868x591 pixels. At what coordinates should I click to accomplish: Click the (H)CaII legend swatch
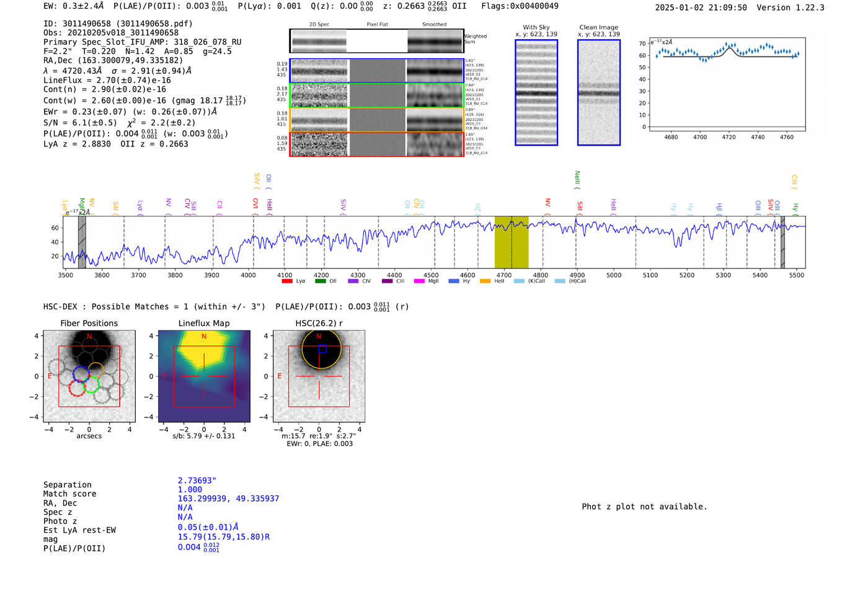click(x=560, y=281)
